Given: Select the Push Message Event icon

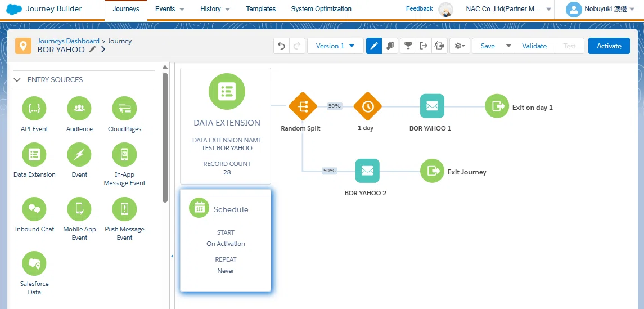Looking at the screenshot, I should click(124, 209).
